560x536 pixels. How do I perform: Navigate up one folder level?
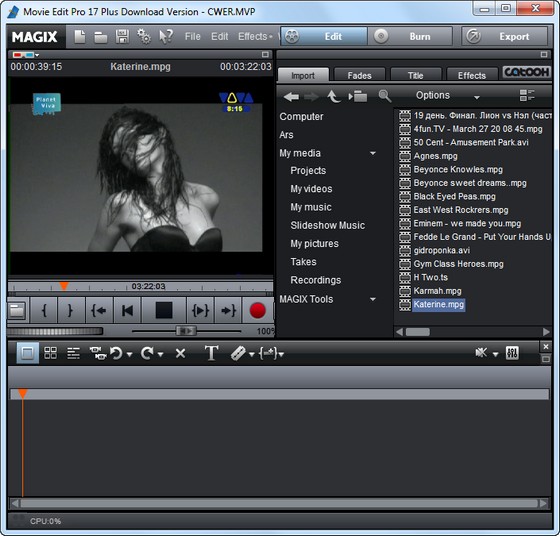[x=334, y=96]
